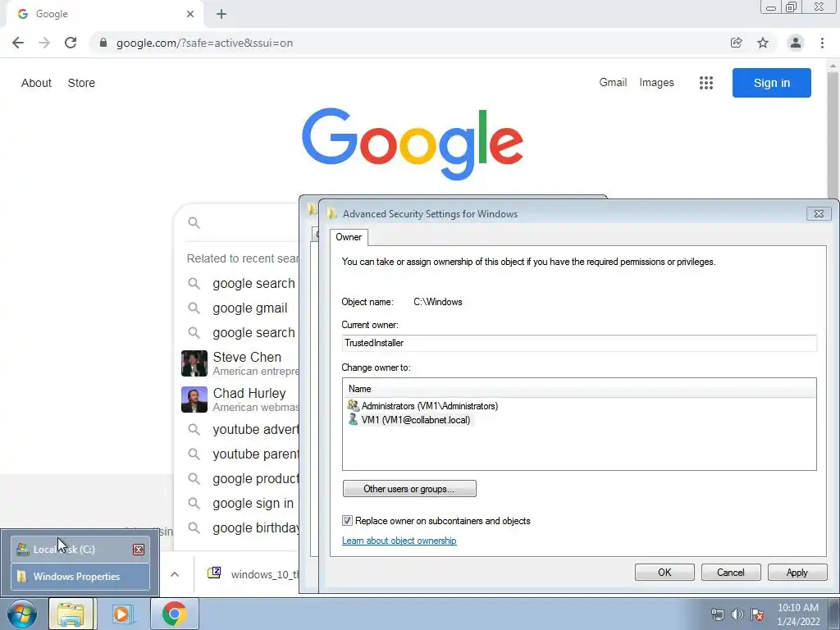Go back using Chrome's back arrow

(x=18, y=43)
